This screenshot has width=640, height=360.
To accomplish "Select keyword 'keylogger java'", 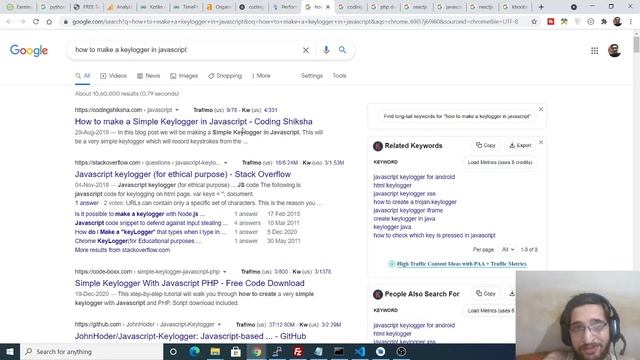I will coord(392,227).
